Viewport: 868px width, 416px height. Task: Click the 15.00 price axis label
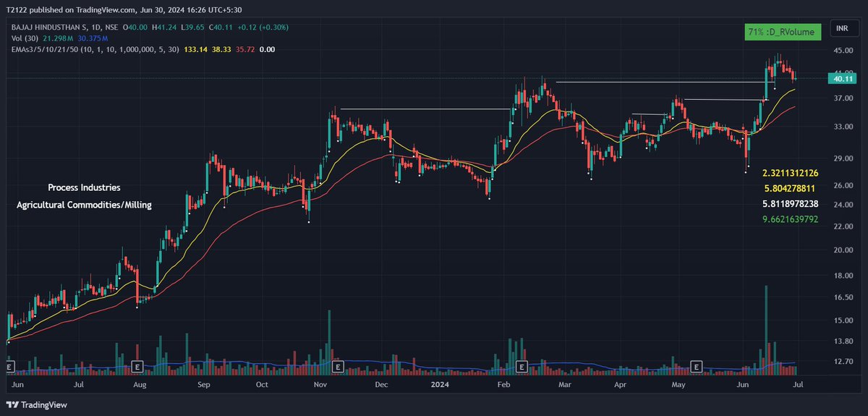[843, 321]
